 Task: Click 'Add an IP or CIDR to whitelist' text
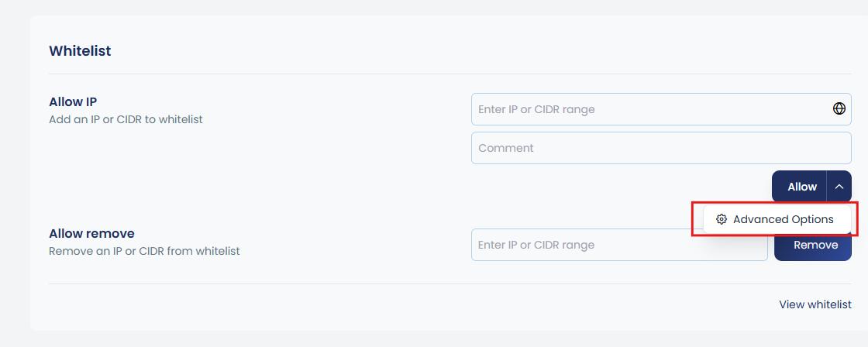coord(126,120)
